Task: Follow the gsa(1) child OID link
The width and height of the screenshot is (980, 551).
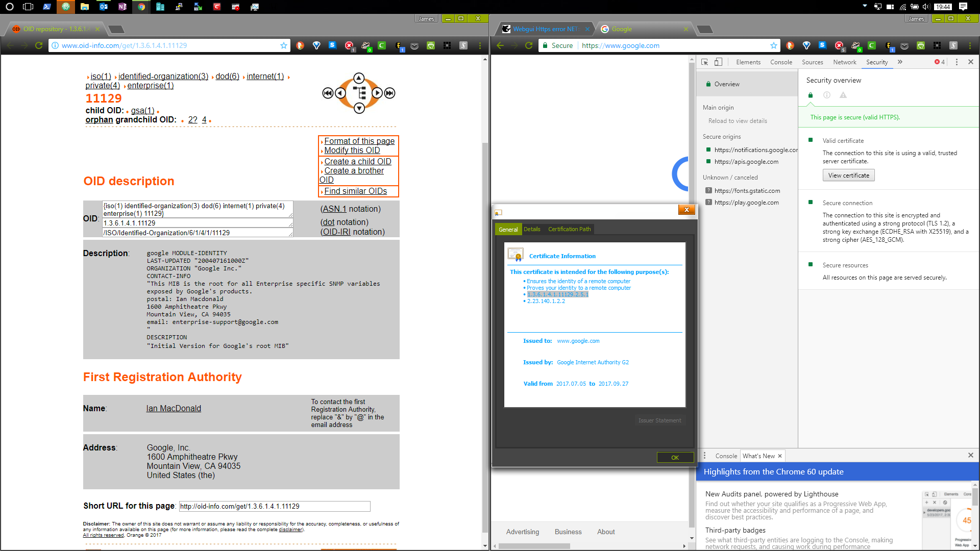Action: pyautogui.click(x=143, y=111)
